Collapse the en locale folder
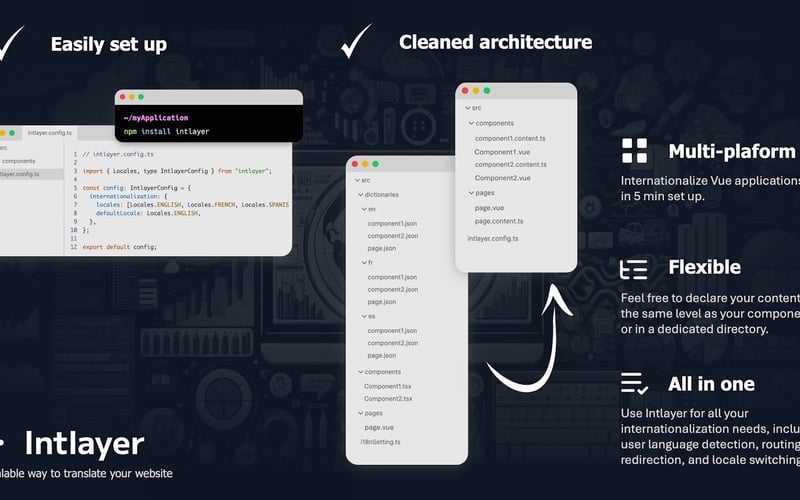 click(x=364, y=209)
